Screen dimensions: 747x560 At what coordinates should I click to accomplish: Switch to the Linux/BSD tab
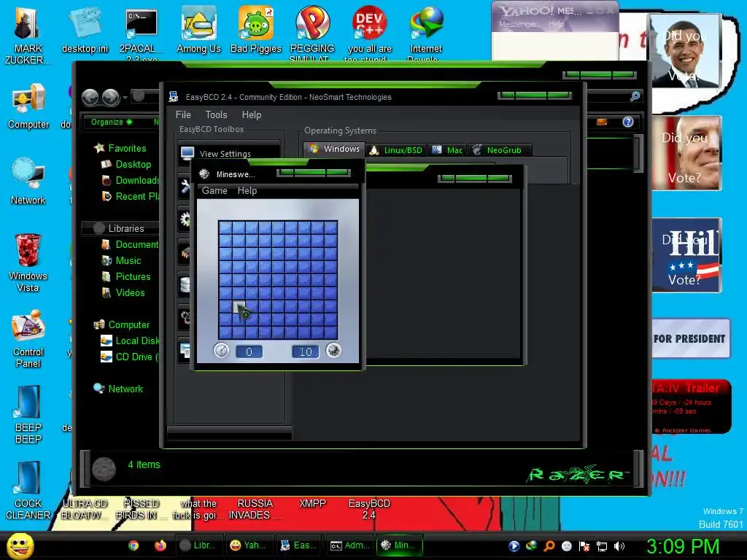[396, 150]
